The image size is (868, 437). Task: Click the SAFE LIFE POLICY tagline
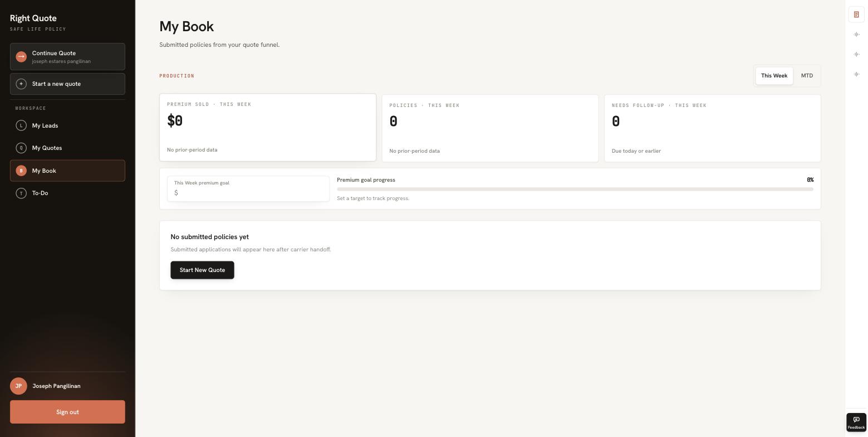(x=38, y=29)
